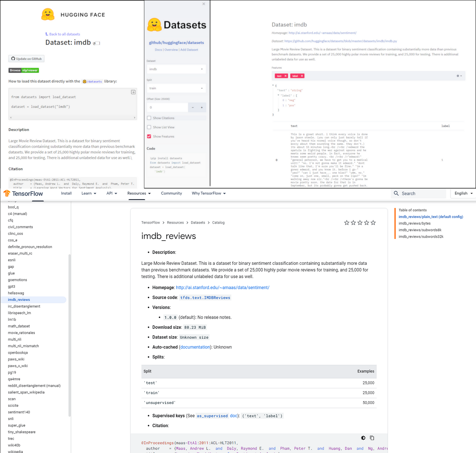Click the Datasets panel emoji logo
476x453 pixels.
[154, 25]
